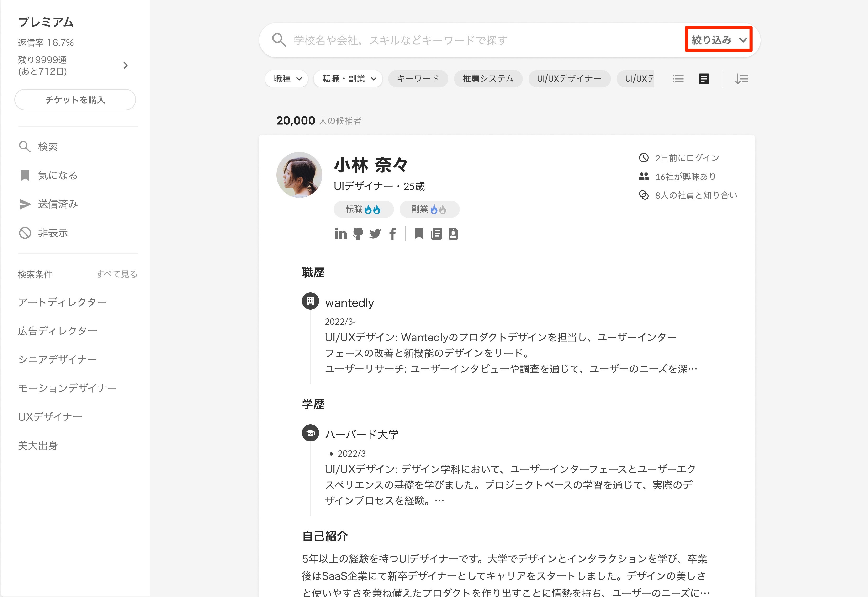This screenshot has width=868, height=597.
Task: Toggle the 推薦システム filter chip
Action: click(x=488, y=79)
